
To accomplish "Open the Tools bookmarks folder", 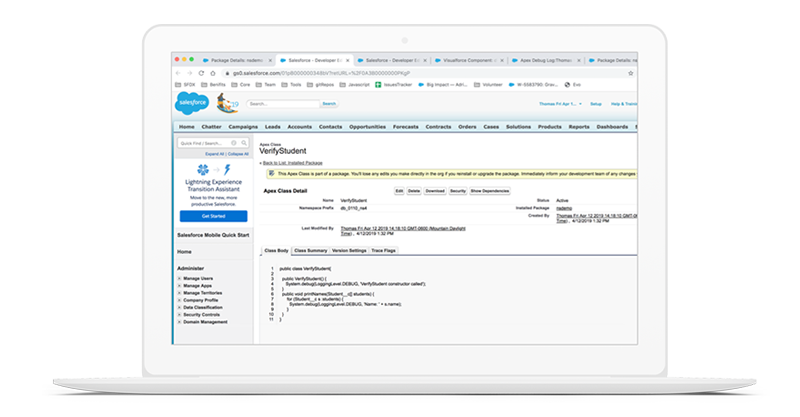I will click(x=291, y=85).
